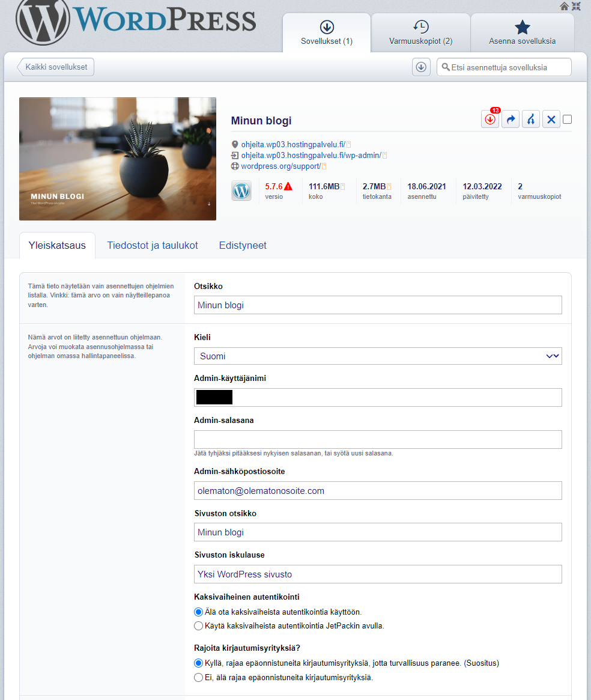This screenshot has height=700, width=591.
Task: Open the Varmuuskopiot (2) tab
Action: tap(420, 34)
